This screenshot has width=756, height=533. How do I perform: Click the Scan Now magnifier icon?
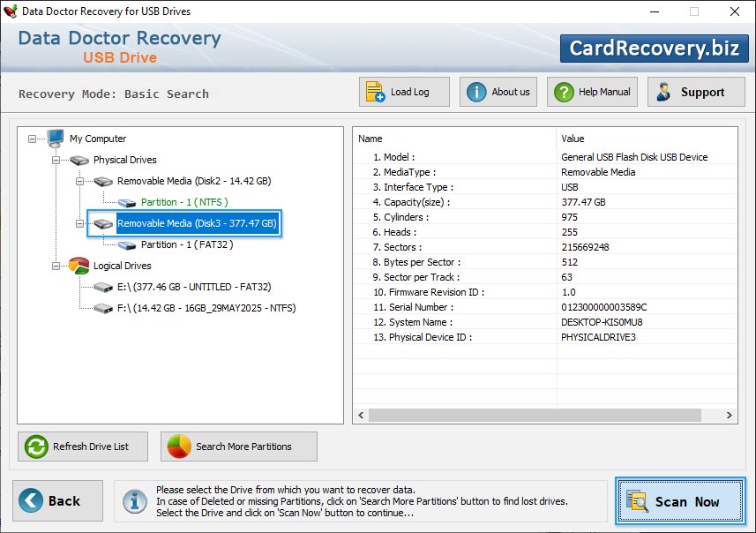pyautogui.click(x=636, y=500)
